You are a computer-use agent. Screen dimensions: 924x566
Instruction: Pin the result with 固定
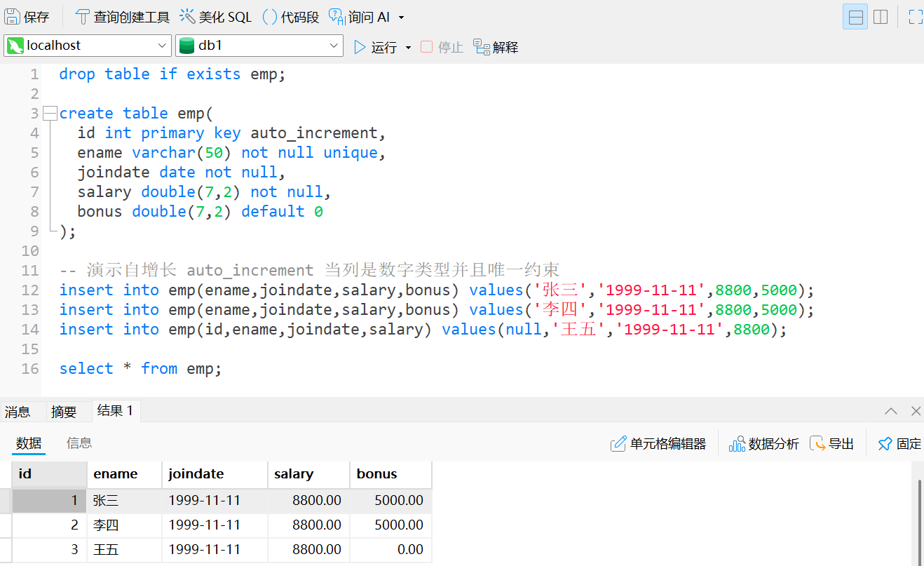[x=899, y=444]
